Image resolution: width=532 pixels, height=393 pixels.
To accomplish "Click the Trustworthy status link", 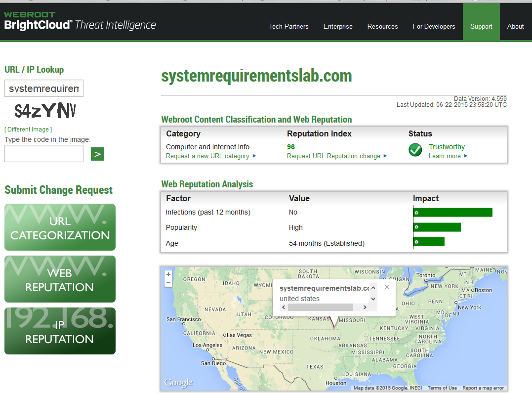I will click(x=447, y=147).
